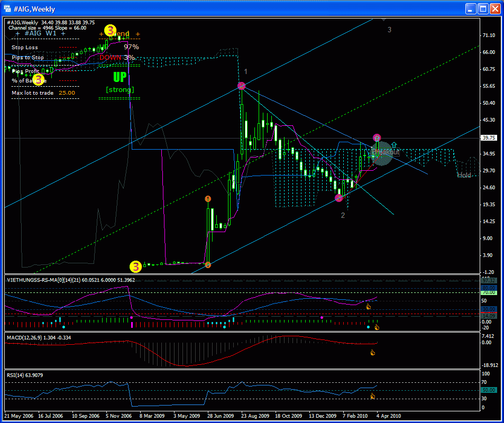The width and height of the screenshot is (504, 423).
Task: Select the magenta marker with the up arrow above Breakout
Action: [x=377, y=138]
